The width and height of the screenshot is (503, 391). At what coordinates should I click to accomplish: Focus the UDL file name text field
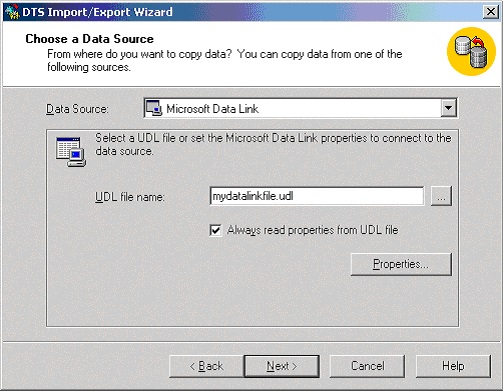(x=317, y=196)
